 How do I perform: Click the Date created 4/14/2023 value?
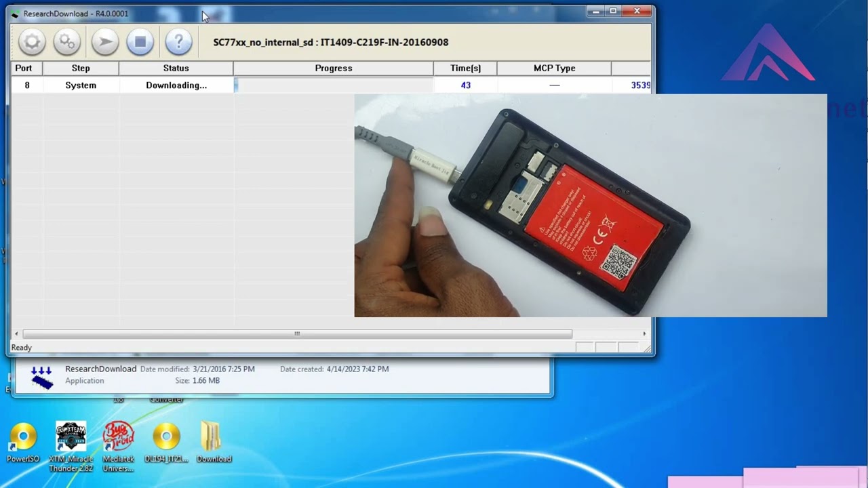click(357, 369)
